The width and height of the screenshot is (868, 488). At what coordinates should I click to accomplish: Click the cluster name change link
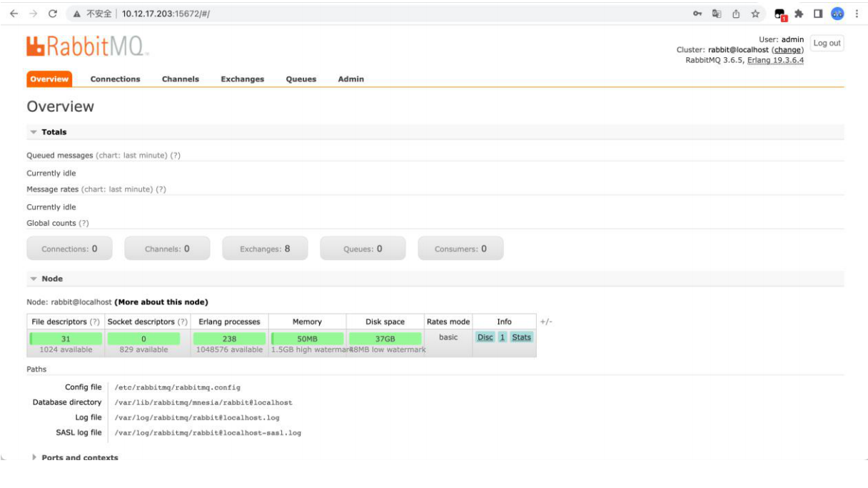[x=787, y=50]
